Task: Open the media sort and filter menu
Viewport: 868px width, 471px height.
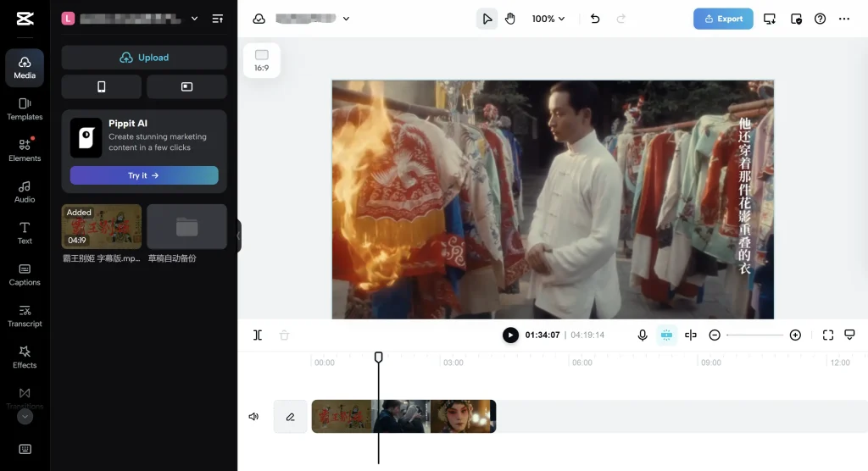Action: 218,19
